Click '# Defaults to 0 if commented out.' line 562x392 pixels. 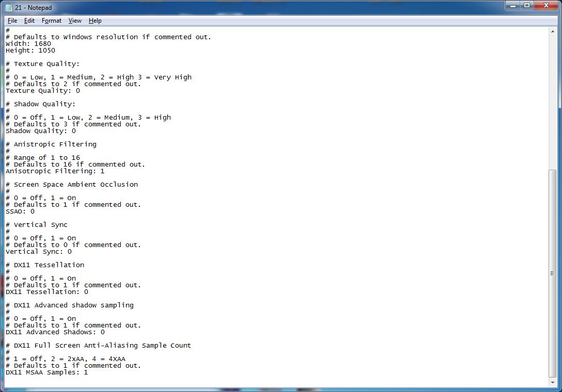[73, 244]
